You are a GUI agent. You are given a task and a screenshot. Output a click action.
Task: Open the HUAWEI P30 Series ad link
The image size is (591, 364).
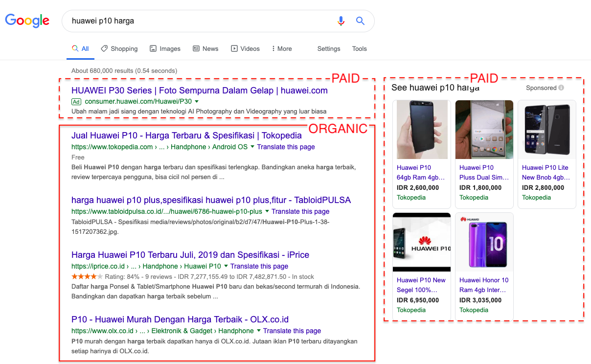pos(200,91)
